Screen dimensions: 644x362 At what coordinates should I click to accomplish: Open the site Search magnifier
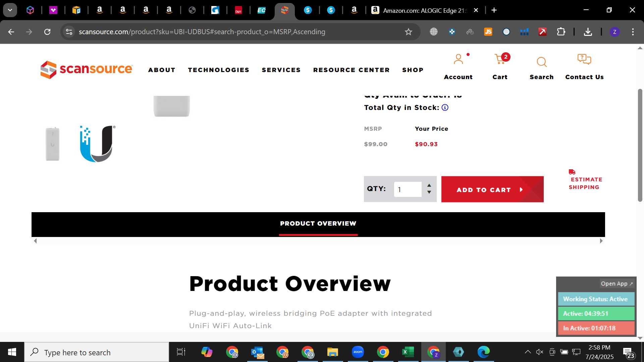[x=541, y=62]
